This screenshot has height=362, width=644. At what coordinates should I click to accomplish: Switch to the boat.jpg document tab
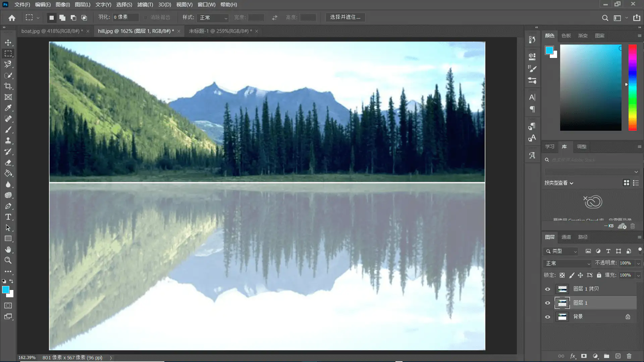click(x=50, y=31)
